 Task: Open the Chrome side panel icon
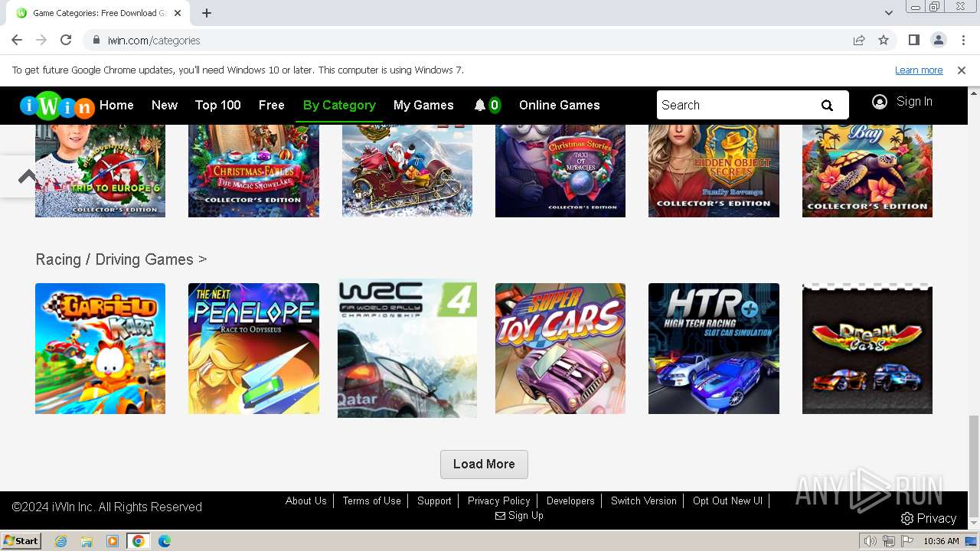pos(913,40)
